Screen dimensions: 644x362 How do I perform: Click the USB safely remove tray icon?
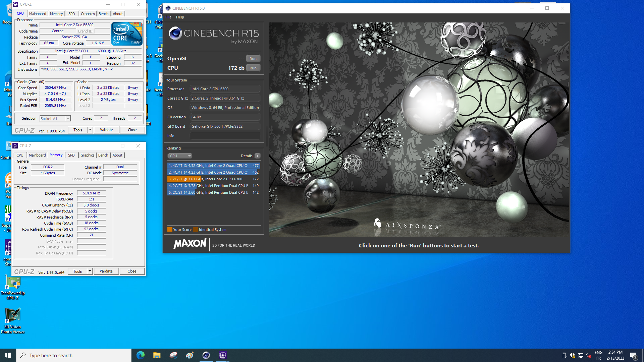565,355
